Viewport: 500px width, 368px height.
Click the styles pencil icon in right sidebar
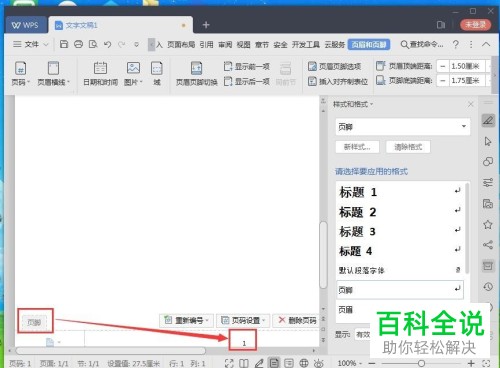(x=488, y=120)
